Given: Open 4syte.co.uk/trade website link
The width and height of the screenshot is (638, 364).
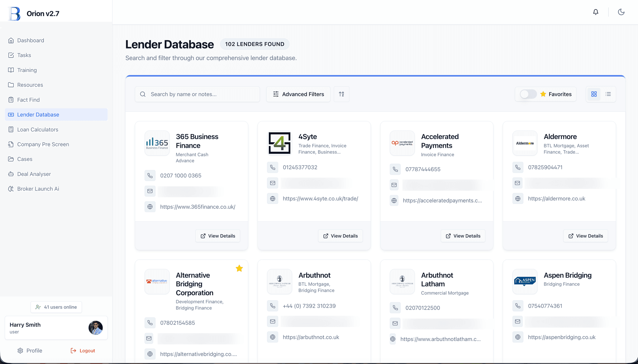Looking at the screenshot, I should pos(320,198).
